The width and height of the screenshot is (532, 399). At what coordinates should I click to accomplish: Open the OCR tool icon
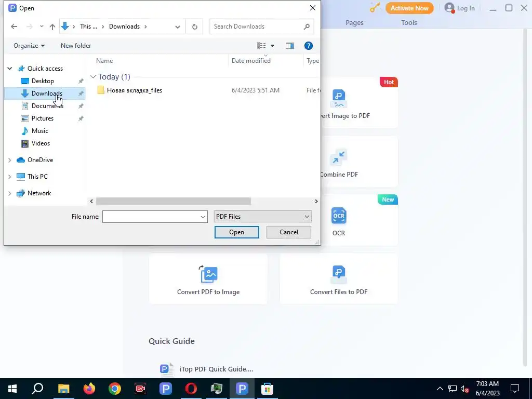pyautogui.click(x=339, y=216)
